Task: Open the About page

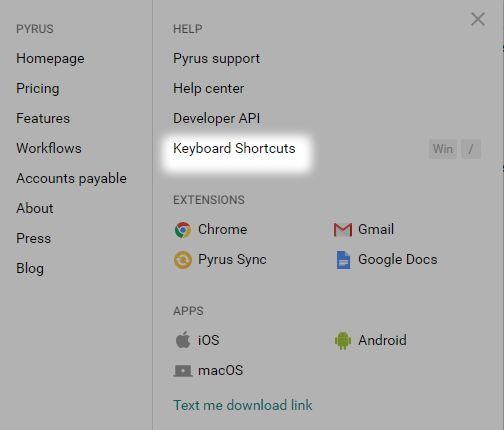Action: (35, 208)
